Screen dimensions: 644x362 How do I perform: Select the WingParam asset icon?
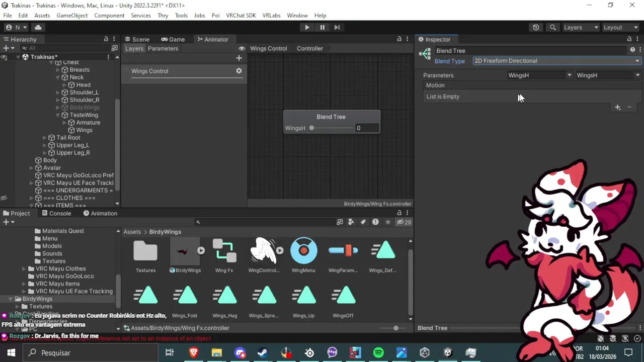(x=343, y=251)
